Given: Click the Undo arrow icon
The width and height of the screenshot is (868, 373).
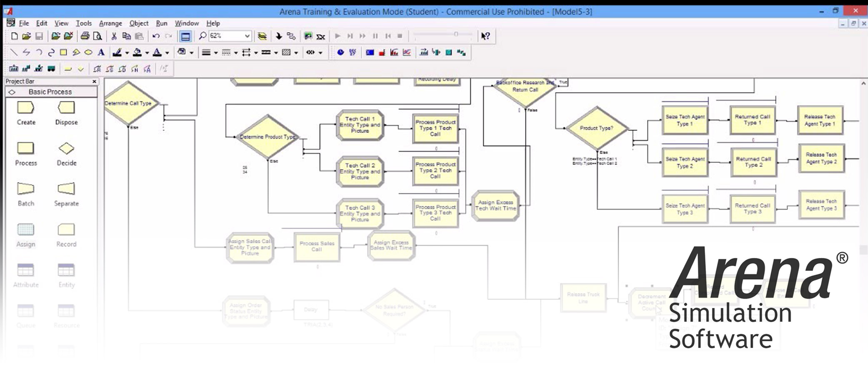Looking at the screenshot, I should pyautogui.click(x=156, y=36).
